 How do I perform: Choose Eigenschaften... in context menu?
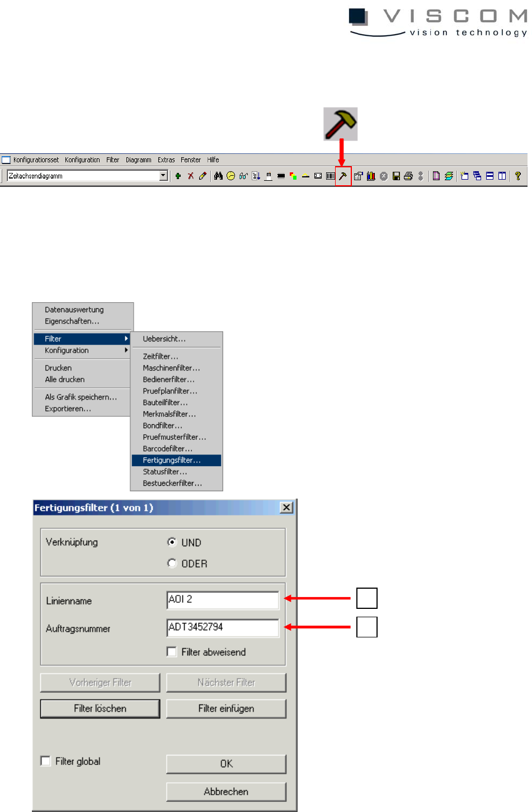[72, 321]
